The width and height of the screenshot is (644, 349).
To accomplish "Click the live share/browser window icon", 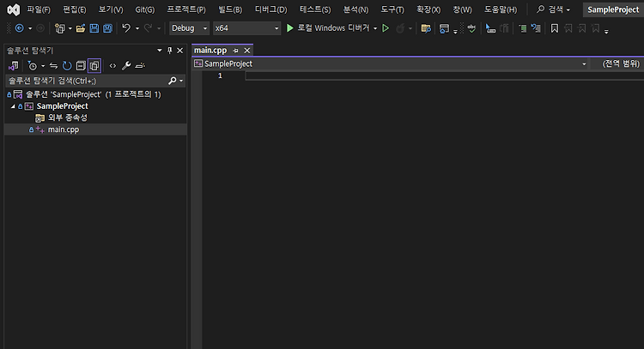I will 444,28.
